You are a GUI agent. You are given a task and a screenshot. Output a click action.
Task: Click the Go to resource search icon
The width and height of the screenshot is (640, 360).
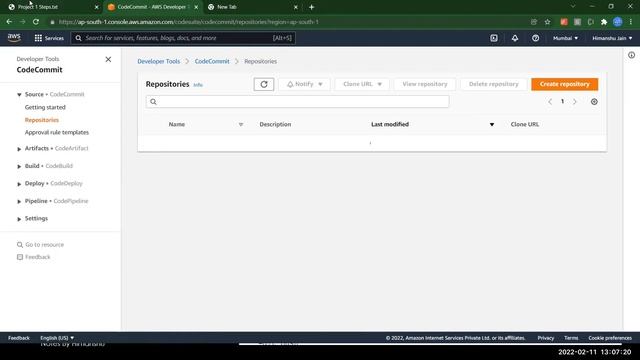(20, 245)
